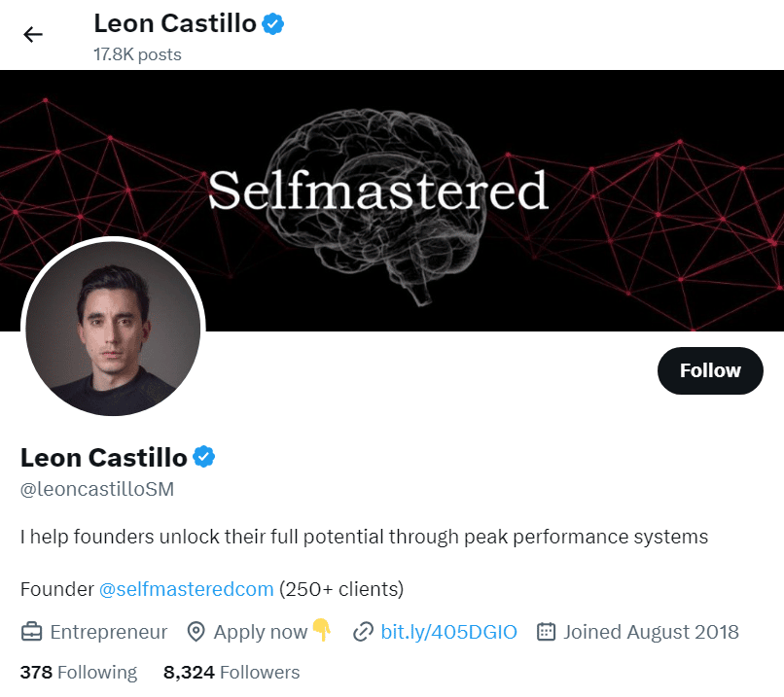Screen dimensions: 784x697
Task: Click the 17.8K posts count
Action: click(137, 54)
